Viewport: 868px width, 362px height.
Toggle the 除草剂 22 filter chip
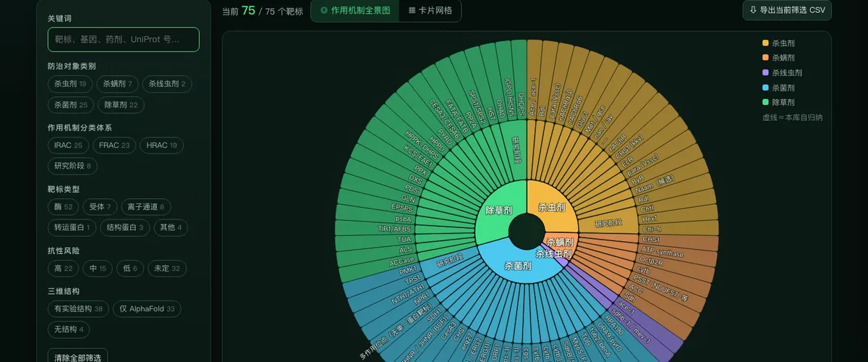(x=121, y=105)
